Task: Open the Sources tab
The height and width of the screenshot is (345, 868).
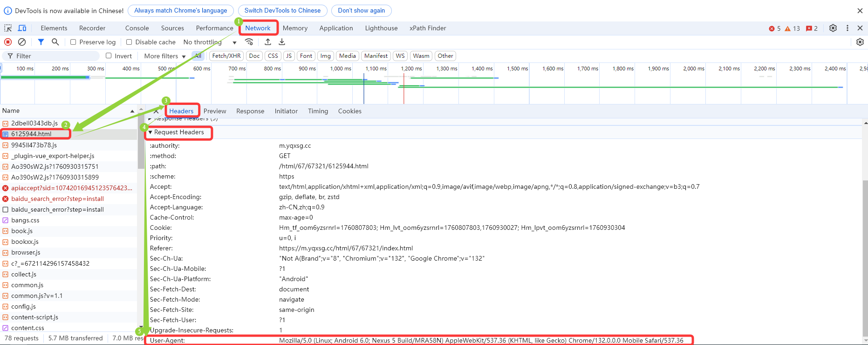Action: click(x=172, y=28)
